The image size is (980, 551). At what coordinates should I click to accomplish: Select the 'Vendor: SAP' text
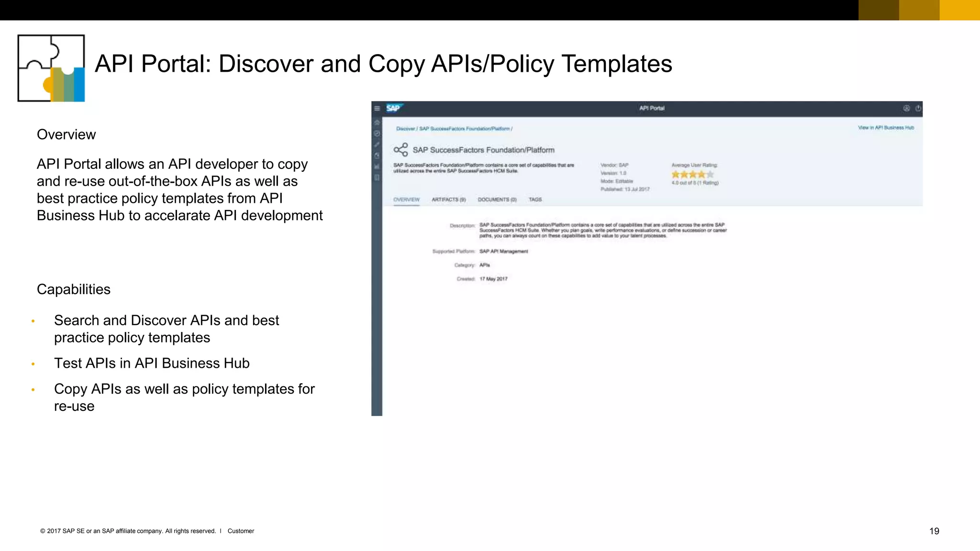[x=614, y=165]
